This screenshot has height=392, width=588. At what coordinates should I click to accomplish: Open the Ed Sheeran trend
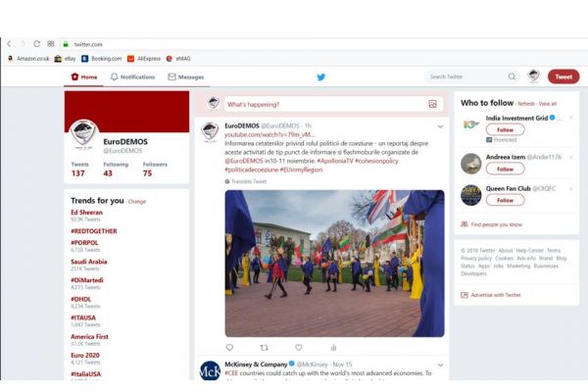click(86, 213)
